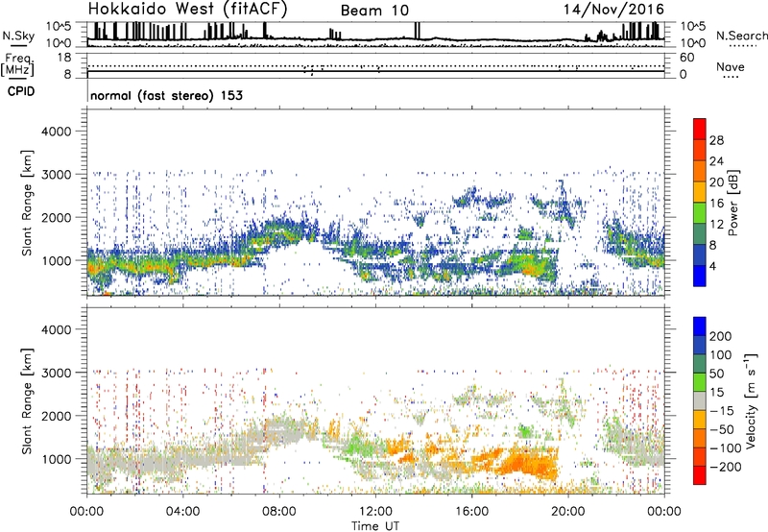Click the date '14/Nov/2016'
The width and height of the screenshot is (768, 532).
[x=613, y=10]
